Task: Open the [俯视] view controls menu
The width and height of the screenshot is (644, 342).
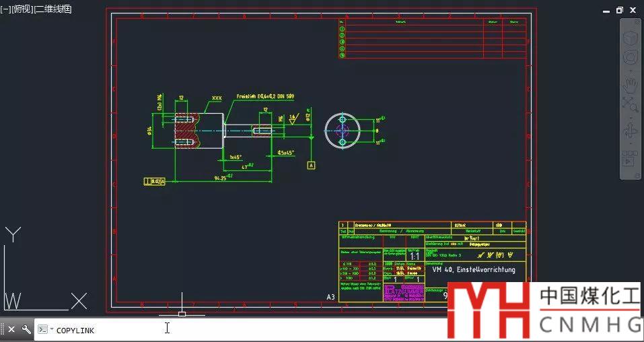Action: (22, 9)
